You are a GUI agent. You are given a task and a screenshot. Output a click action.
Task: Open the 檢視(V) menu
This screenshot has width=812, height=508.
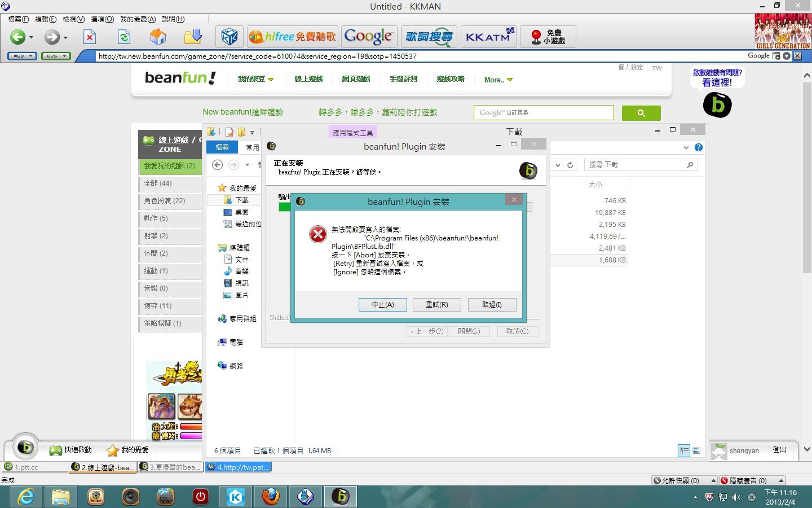[73, 19]
